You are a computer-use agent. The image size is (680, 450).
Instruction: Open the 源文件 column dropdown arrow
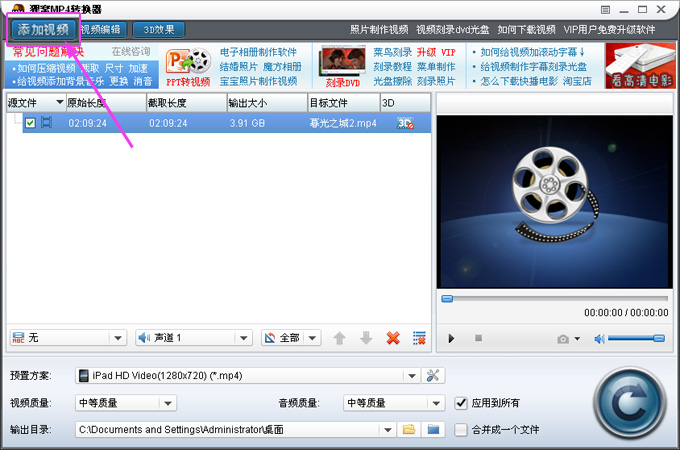[x=60, y=103]
